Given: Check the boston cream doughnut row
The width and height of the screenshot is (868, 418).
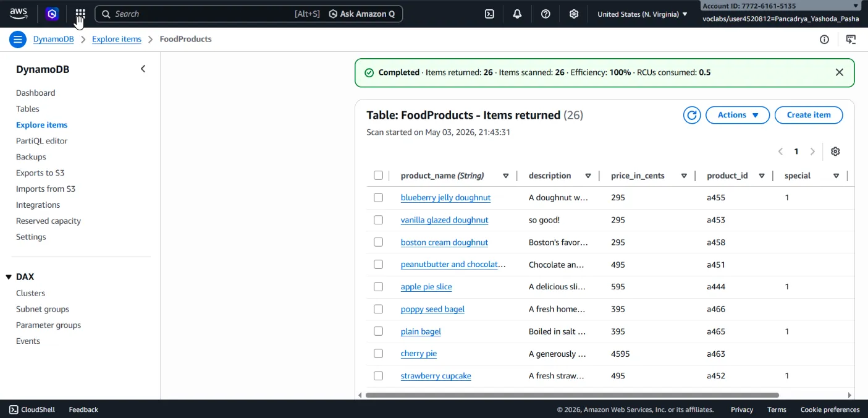Looking at the screenshot, I should (378, 242).
